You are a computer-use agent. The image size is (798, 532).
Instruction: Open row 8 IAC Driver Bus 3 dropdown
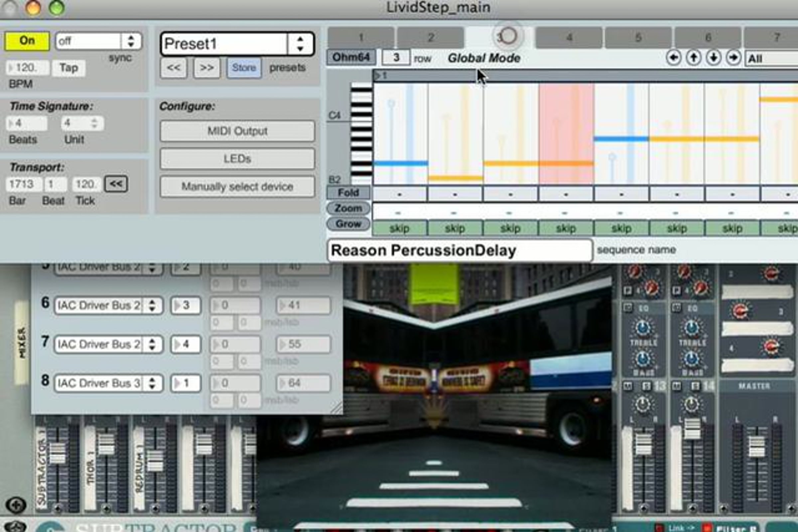(107, 383)
